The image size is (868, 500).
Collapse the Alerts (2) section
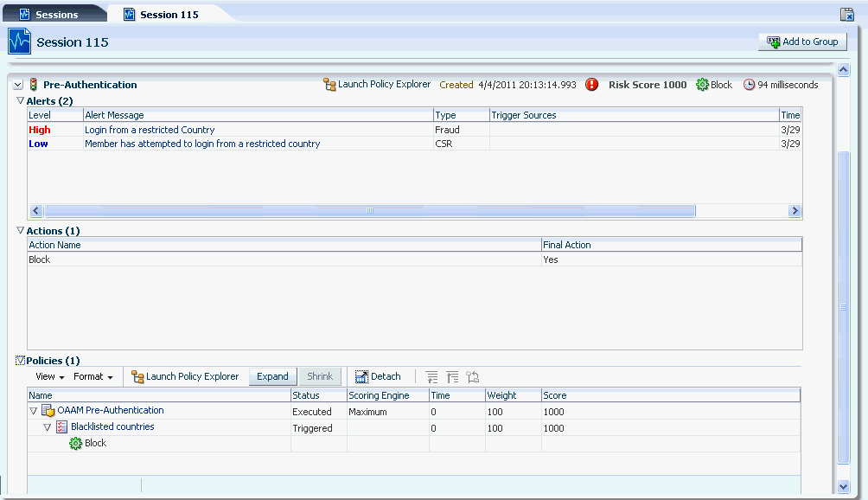pos(19,101)
